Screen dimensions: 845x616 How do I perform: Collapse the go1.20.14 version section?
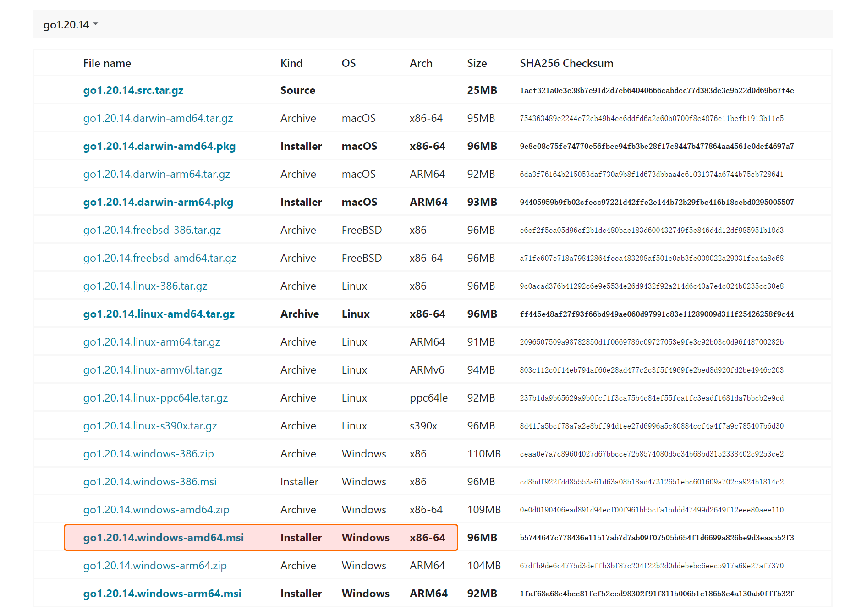[70, 25]
